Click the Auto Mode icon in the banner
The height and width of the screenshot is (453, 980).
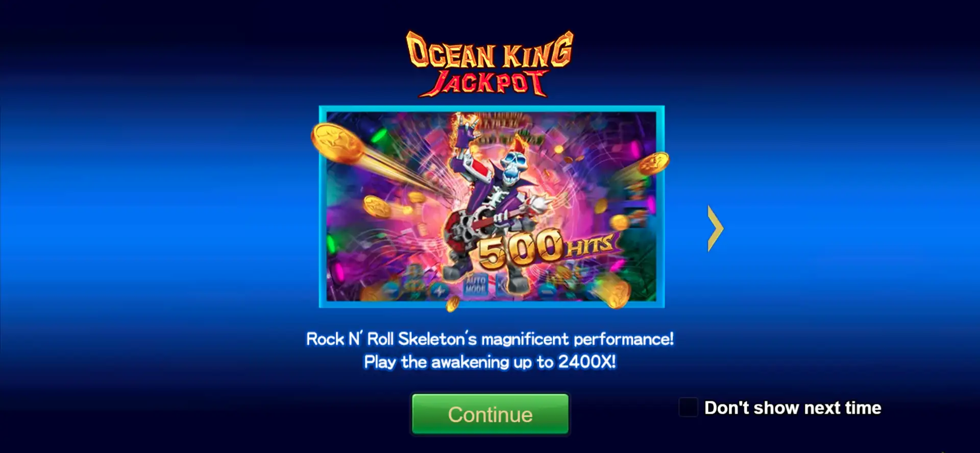tap(476, 285)
